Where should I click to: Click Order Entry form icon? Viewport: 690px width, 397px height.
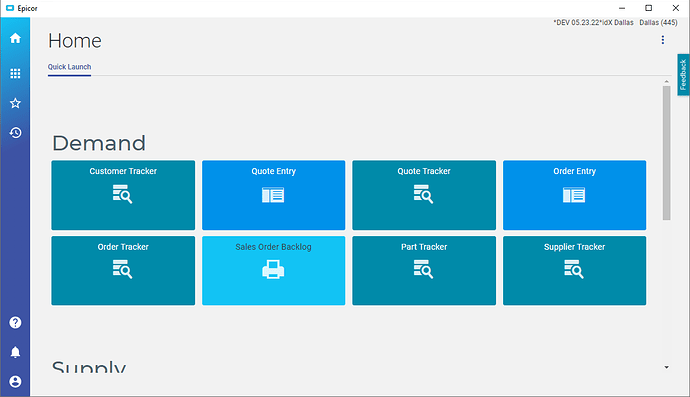click(574, 195)
